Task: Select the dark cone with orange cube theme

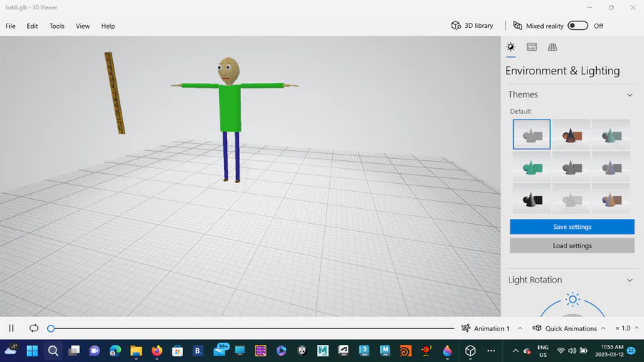Action: 571,134
